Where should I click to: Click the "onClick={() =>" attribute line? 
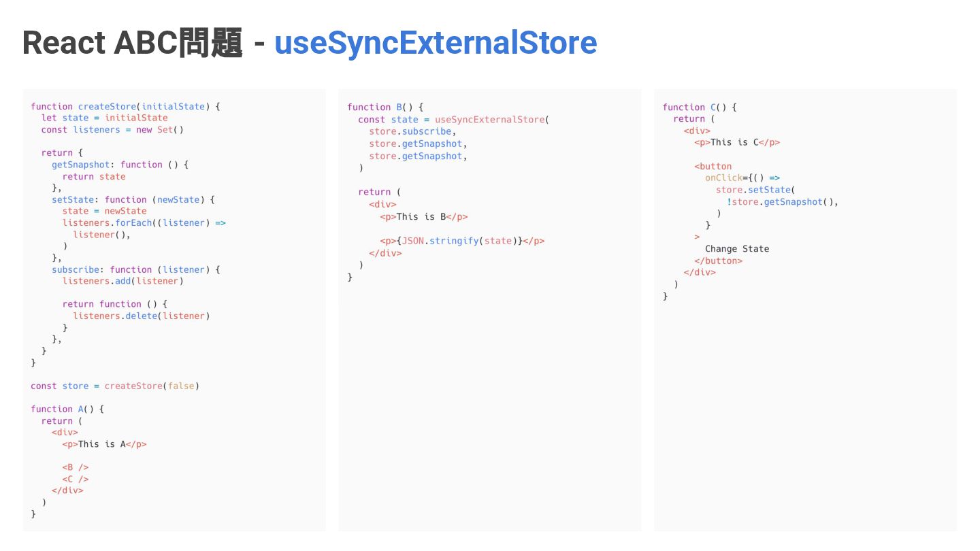[742, 178]
